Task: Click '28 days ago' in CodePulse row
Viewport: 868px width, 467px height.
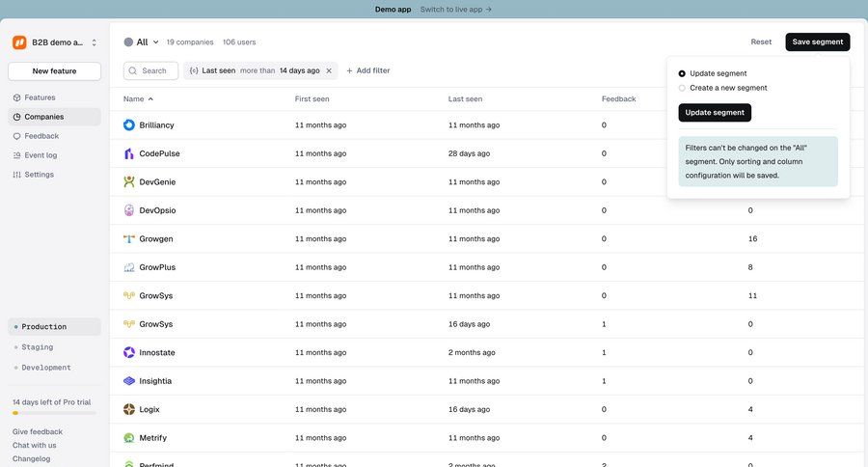Action: click(x=469, y=153)
